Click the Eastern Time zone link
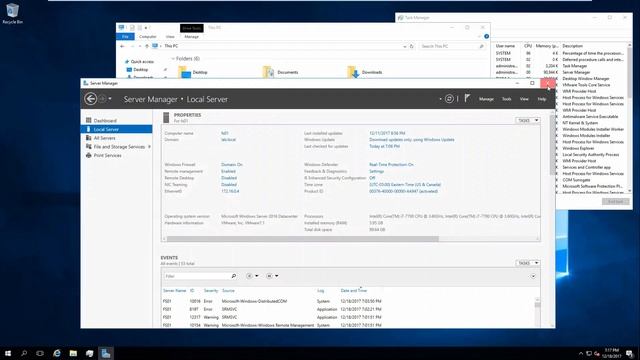 405,184
